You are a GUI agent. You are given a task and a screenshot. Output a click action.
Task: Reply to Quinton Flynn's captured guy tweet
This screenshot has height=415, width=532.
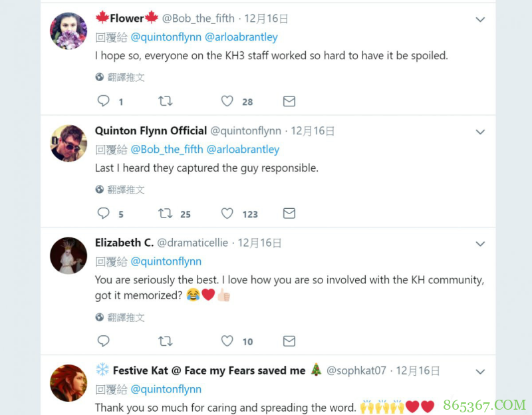click(x=104, y=213)
